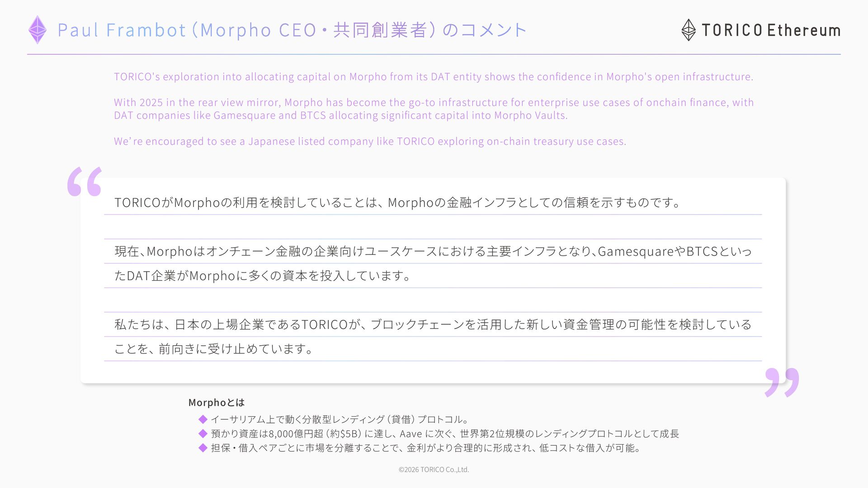
Task: Click the closing quotation mark graphic
Action: pos(782,382)
